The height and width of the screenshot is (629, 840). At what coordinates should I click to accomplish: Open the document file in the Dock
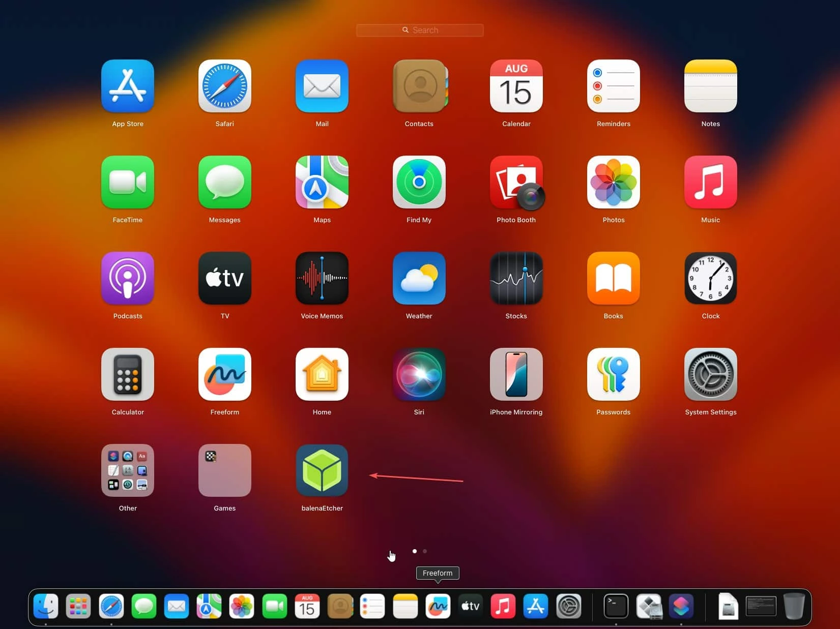pos(728,606)
